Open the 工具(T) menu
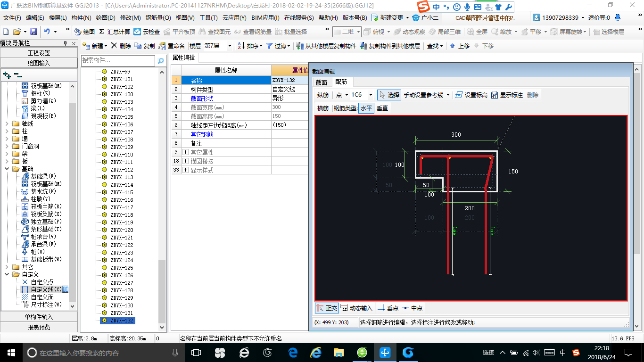644x362 pixels. coord(208,17)
